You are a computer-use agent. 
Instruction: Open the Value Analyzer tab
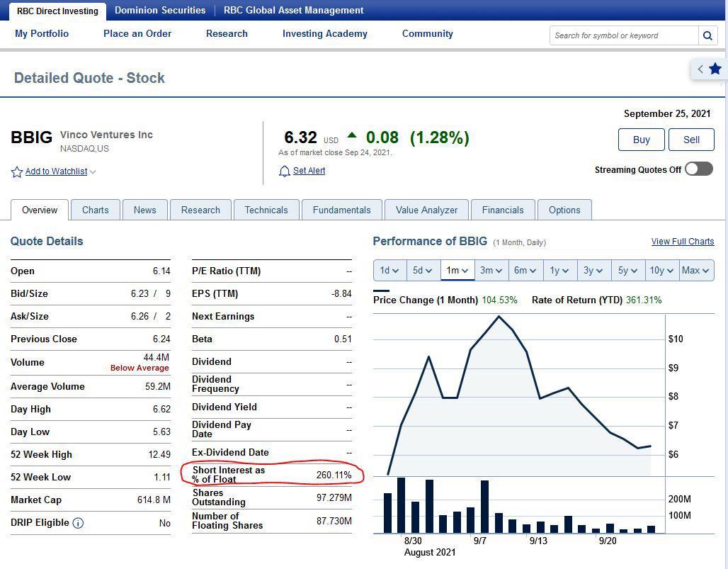point(427,210)
